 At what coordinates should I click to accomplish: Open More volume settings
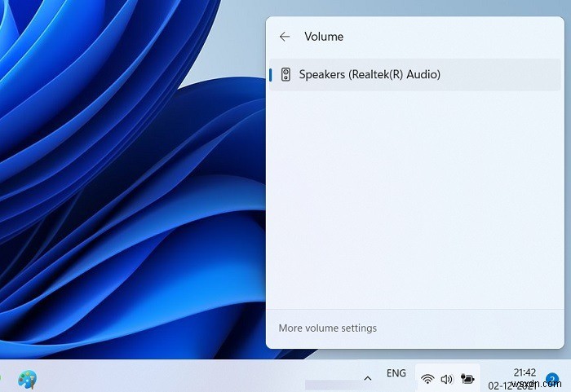coord(328,328)
